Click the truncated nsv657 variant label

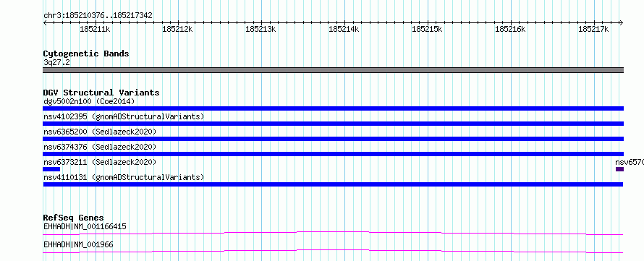click(x=630, y=162)
